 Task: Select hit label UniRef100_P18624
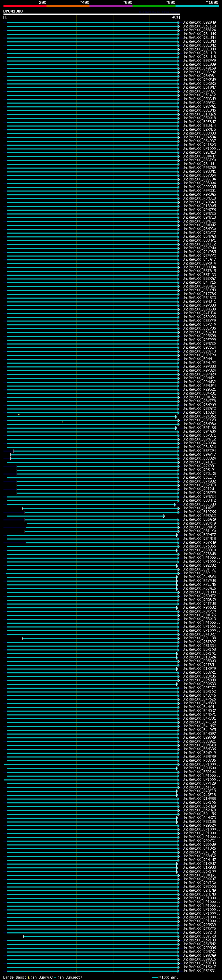pos(199,657)
